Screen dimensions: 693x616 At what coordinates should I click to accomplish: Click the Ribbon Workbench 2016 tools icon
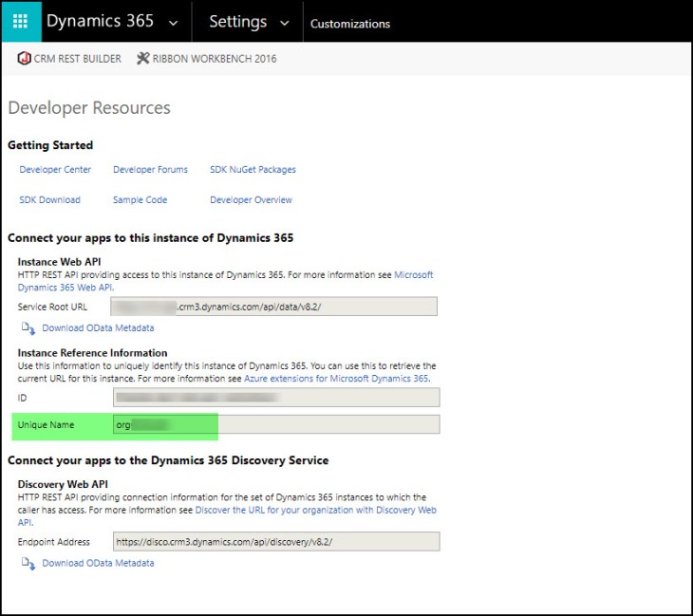click(143, 59)
